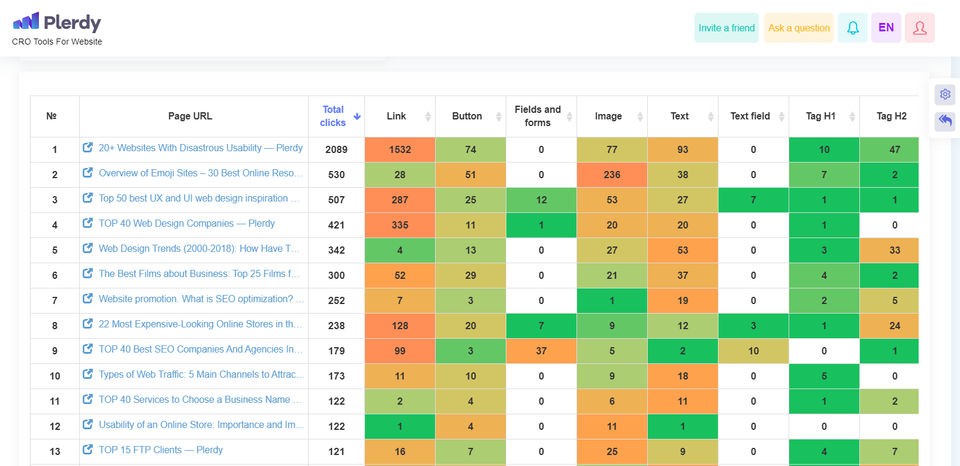Sort by the Link column arrows
The width and height of the screenshot is (960, 466).
(x=429, y=117)
